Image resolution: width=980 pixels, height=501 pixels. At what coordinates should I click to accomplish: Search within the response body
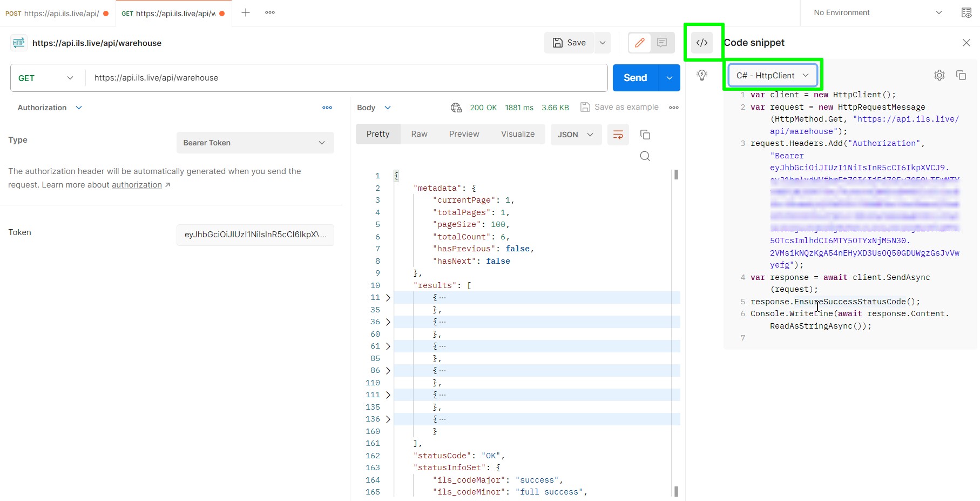[x=645, y=156]
